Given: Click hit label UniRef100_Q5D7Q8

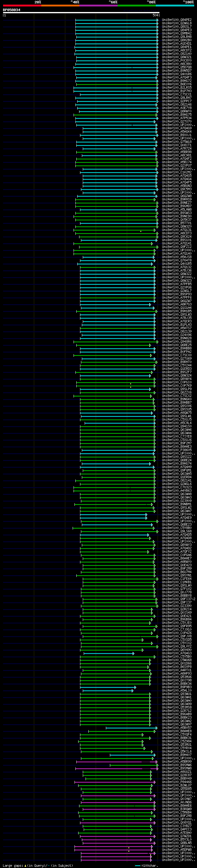Looking at the screenshot, I should [177, 67].
